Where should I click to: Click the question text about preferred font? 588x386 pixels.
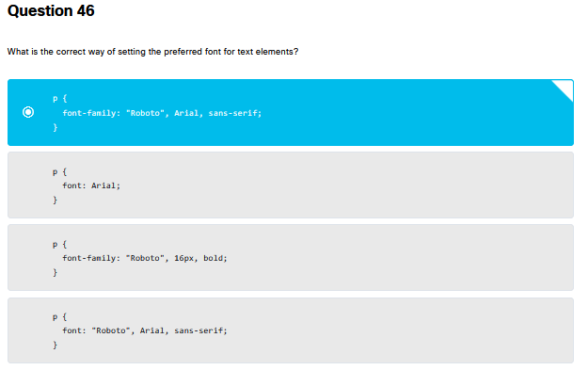[152, 51]
